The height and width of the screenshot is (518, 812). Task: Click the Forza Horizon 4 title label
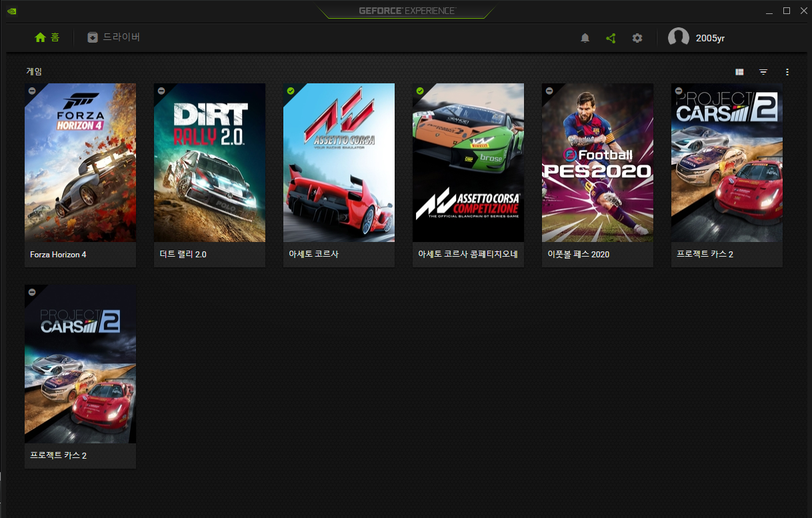(58, 255)
